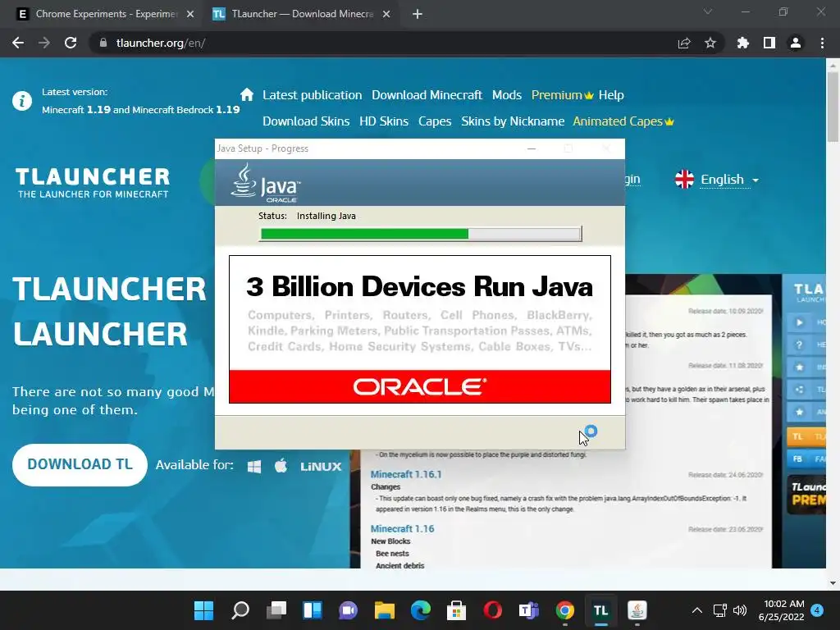Screen dimensions: 840x630
Task: Open Chrome's three-dot menu
Action: [x=822, y=43]
